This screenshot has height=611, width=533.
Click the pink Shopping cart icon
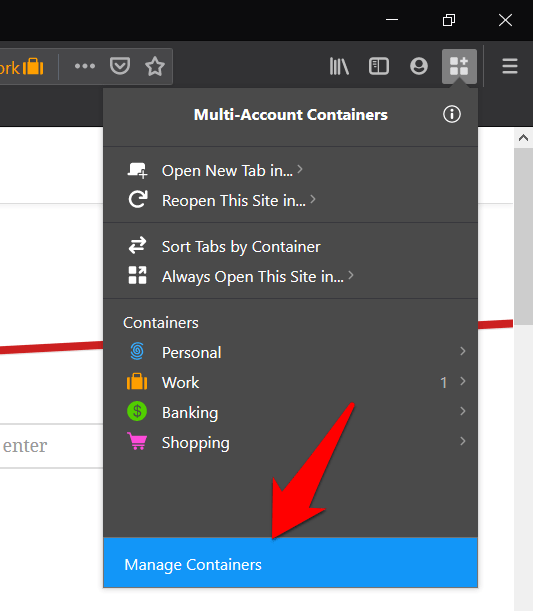[x=137, y=441]
